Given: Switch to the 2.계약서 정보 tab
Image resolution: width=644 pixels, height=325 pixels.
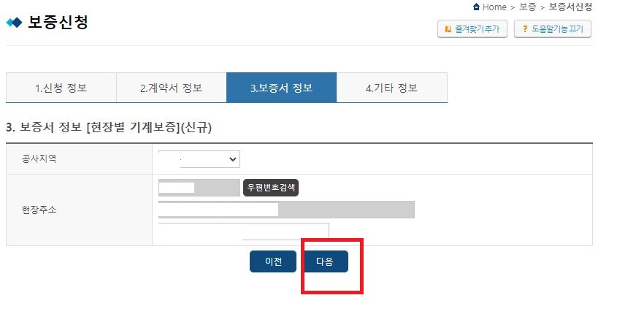Looking at the screenshot, I should click(172, 88).
